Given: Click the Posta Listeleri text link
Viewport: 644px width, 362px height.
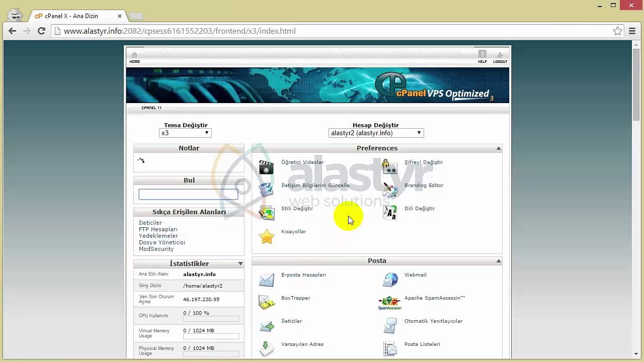Looking at the screenshot, I should coord(422,344).
